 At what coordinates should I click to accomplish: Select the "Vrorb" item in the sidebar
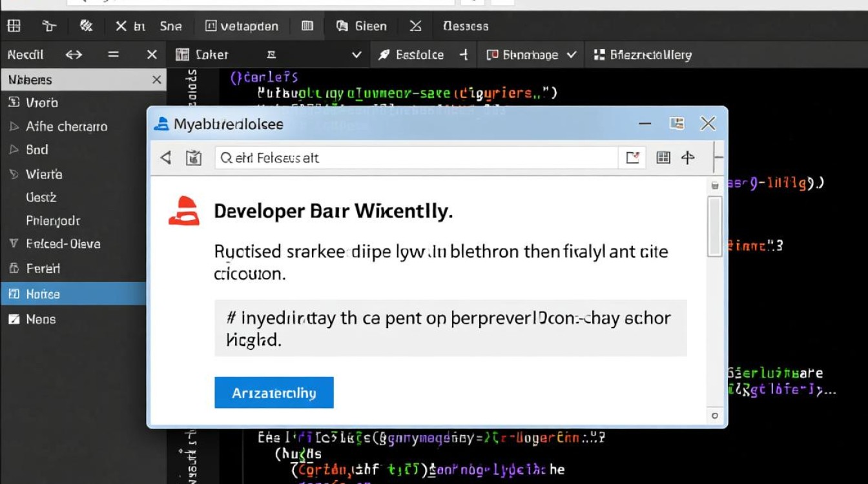click(x=42, y=103)
